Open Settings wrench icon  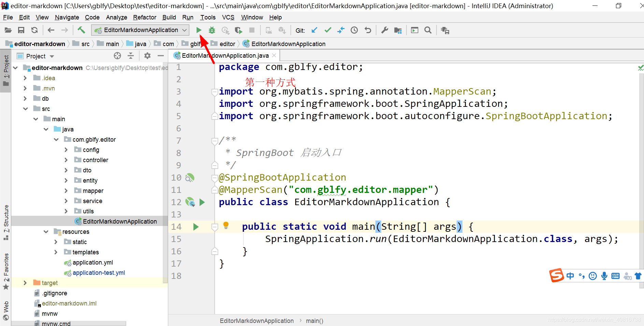385,30
